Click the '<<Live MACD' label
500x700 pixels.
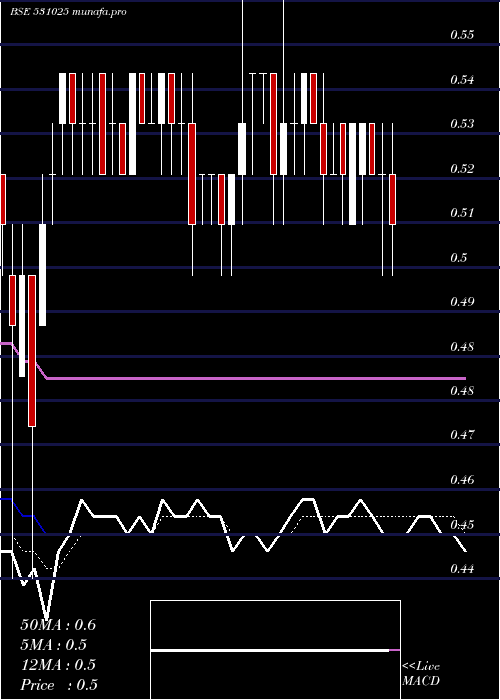pyautogui.click(x=421, y=673)
